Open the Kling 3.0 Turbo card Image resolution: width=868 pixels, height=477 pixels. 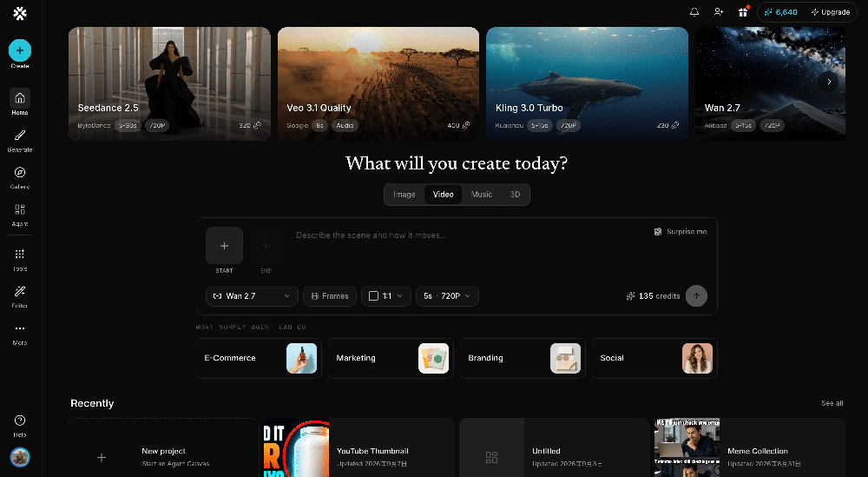point(587,83)
